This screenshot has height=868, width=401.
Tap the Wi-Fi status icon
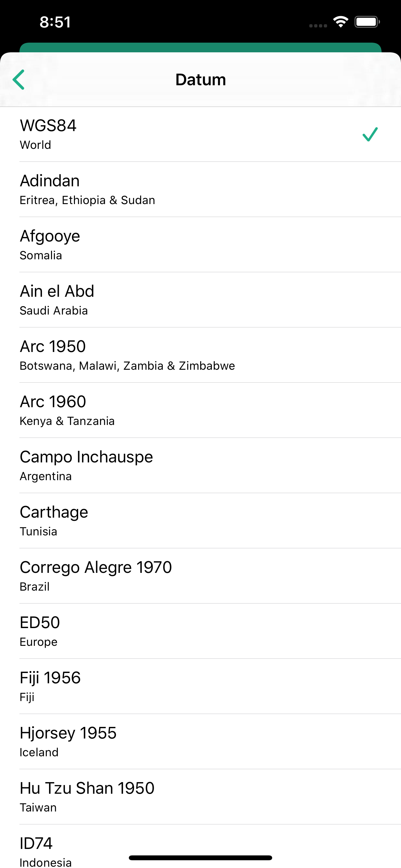click(x=340, y=22)
